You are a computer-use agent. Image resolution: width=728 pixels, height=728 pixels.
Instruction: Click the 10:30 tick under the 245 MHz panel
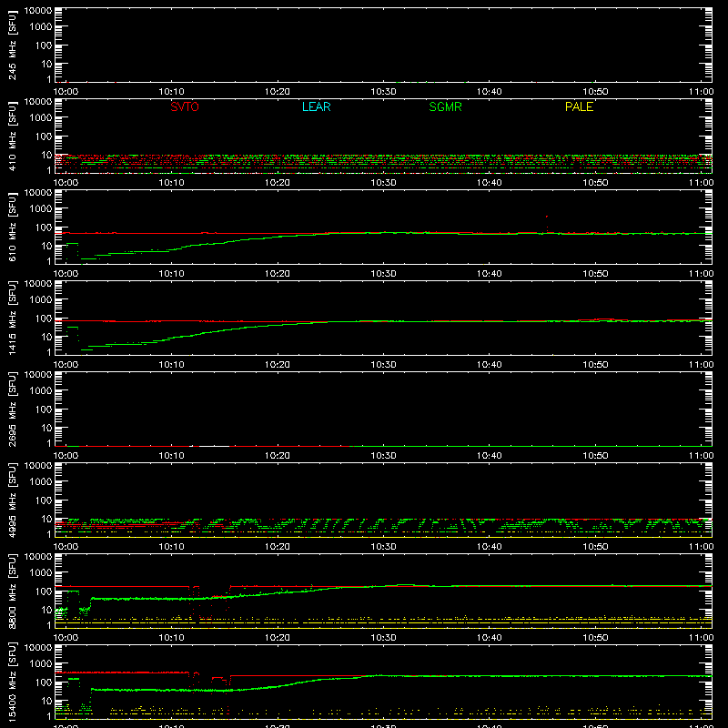[x=383, y=92]
